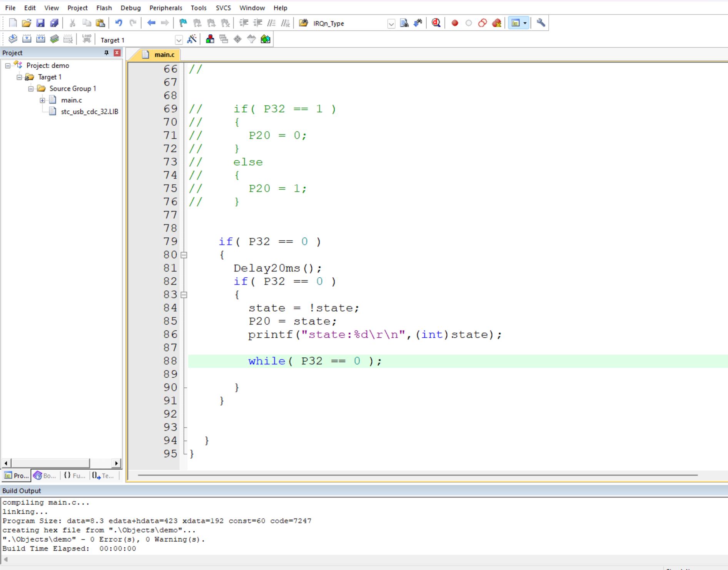Expand the main.c tree node
The width and height of the screenshot is (728, 570).
[x=42, y=100]
